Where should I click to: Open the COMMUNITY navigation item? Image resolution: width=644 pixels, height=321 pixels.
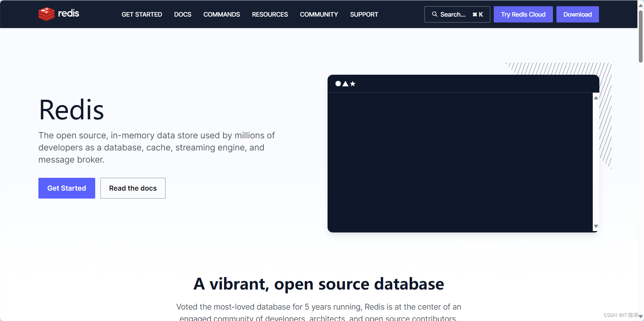click(319, 15)
